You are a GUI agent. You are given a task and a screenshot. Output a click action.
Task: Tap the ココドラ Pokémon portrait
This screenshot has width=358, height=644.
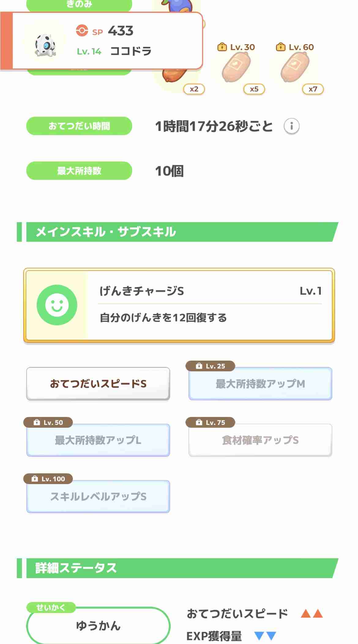(x=45, y=45)
